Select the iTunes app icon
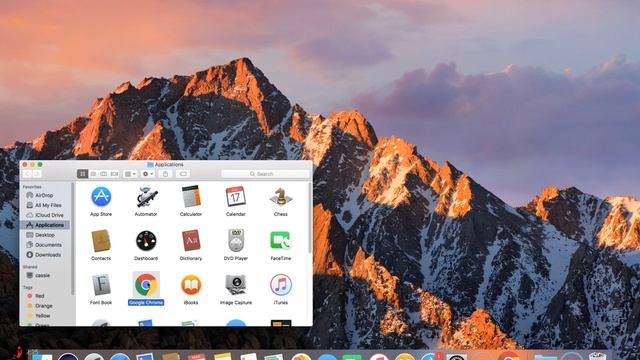This screenshot has height=360, width=640. pyautogui.click(x=281, y=285)
